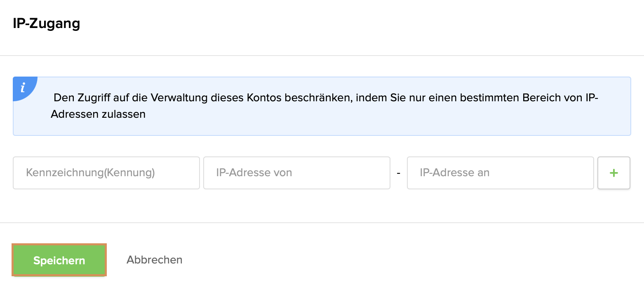Select the IP-Adresse an field
This screenshot has width=644, height=289.
(500, 173)
